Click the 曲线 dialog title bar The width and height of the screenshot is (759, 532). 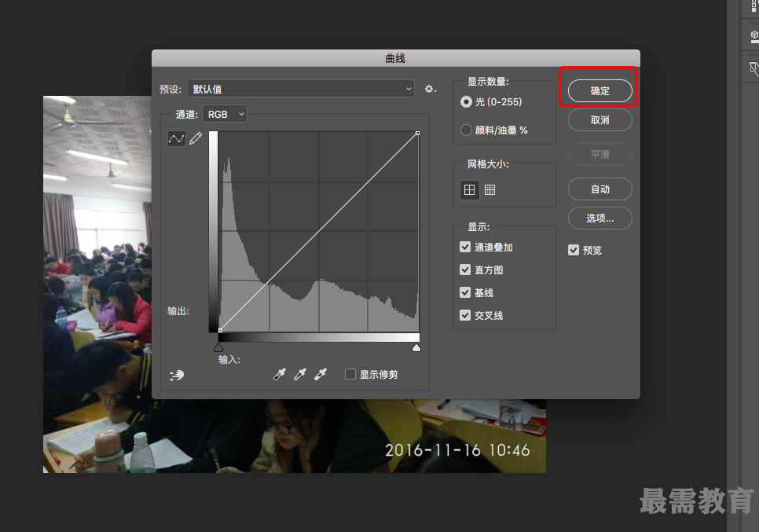pos(395,58)
